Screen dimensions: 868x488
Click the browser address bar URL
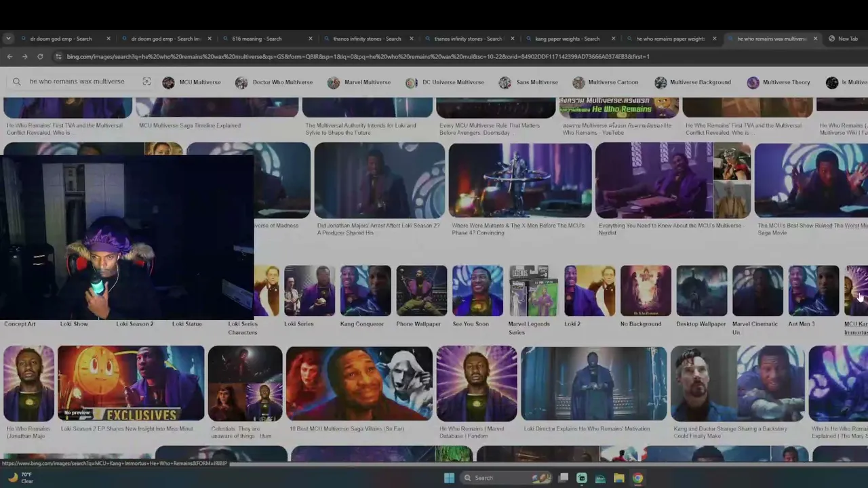(x=358, y=56)
